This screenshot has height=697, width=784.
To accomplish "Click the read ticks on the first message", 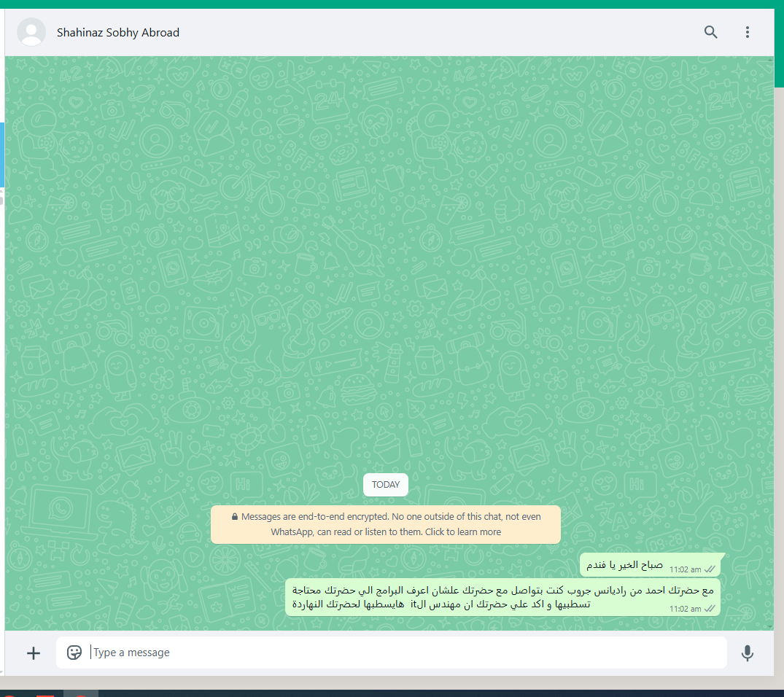I will click(710, 569).
